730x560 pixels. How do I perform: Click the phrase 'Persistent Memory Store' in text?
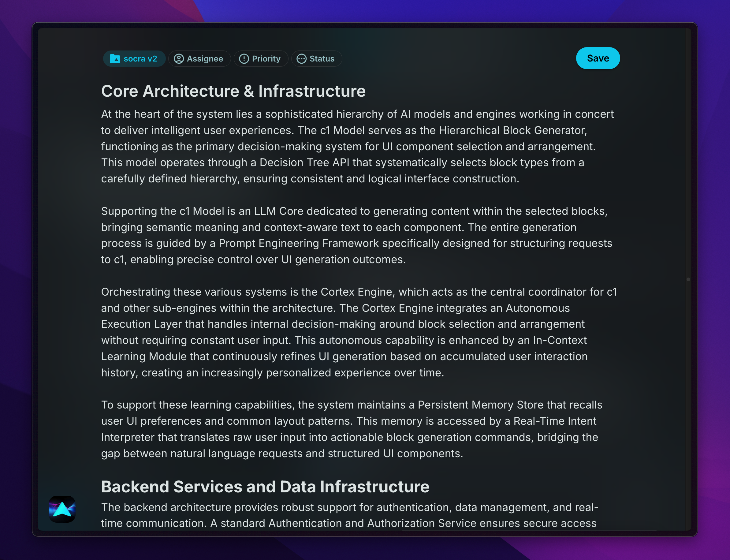[480, 405]
